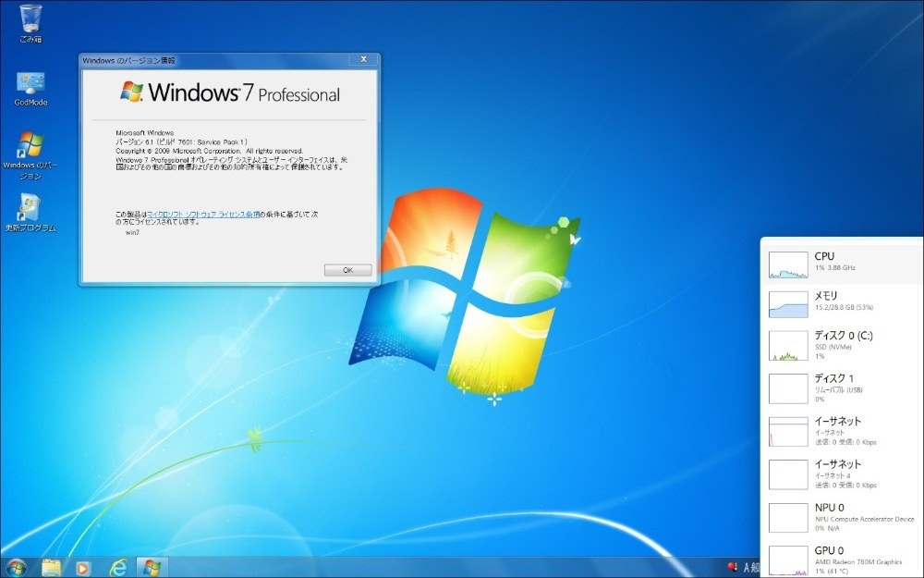
Task: Open Windows Explorer folder on taskbar
Action: coord(51,568)
